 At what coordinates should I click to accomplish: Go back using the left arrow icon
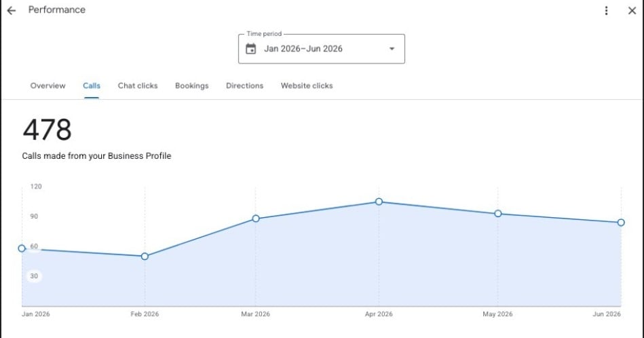(12, 10)
